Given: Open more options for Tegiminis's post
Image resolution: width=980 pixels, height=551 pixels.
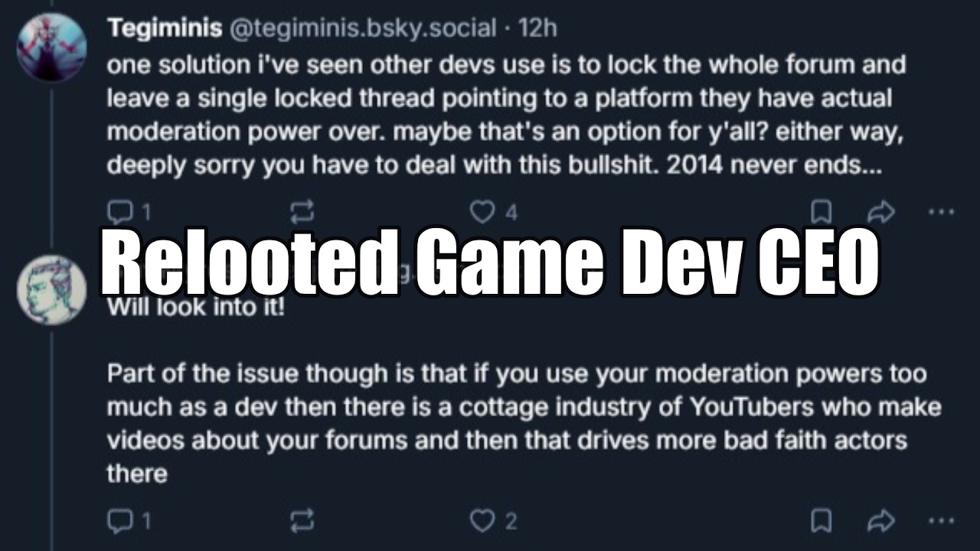Looking at the screenshot, I should 940,212.
